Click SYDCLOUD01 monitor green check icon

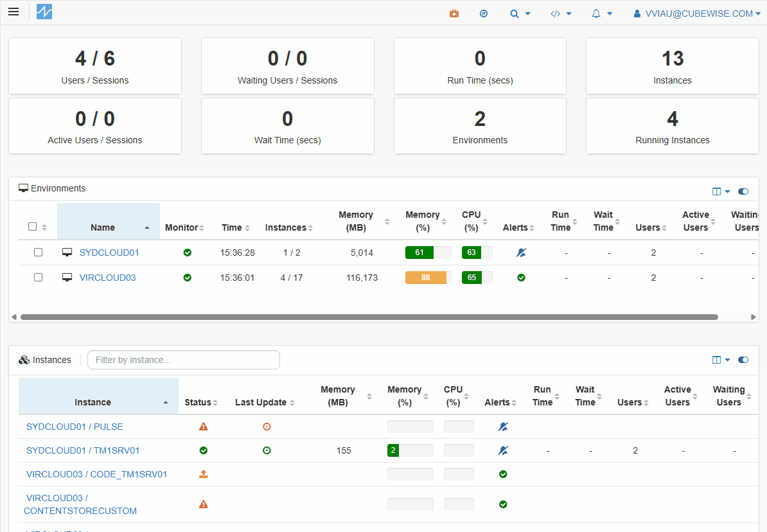(188, 253)
